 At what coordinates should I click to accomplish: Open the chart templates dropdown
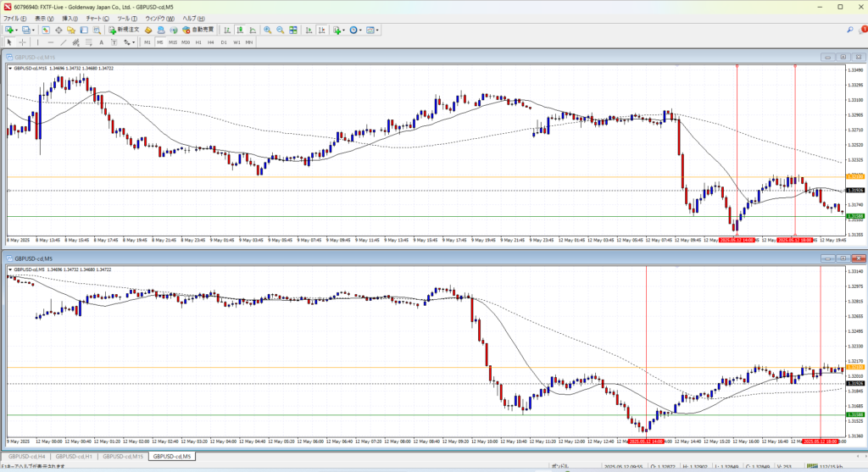coord(377,30)
